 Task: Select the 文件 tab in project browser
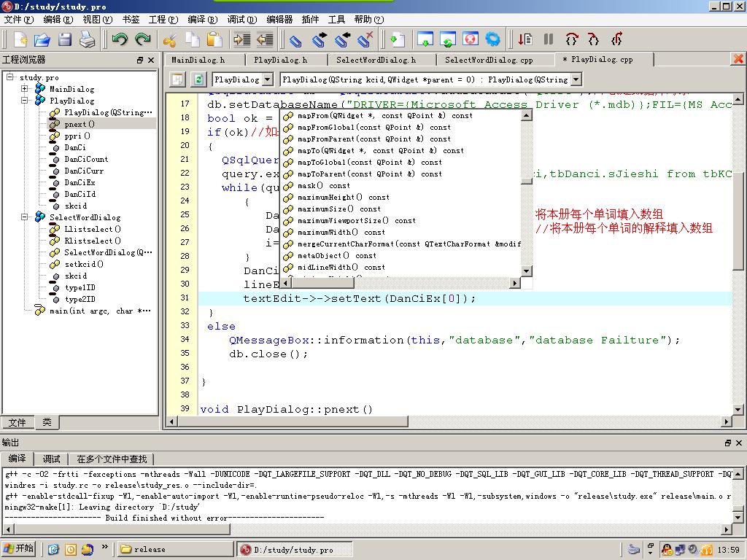coord(18,422)
